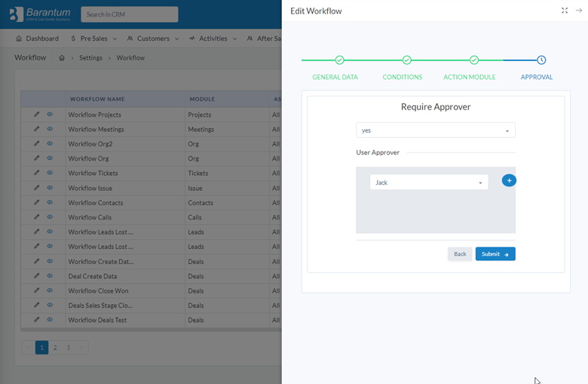Click the Approval step clock icon
The width and height of the screenshot is (588, 384).
click(x=541, y=60)
